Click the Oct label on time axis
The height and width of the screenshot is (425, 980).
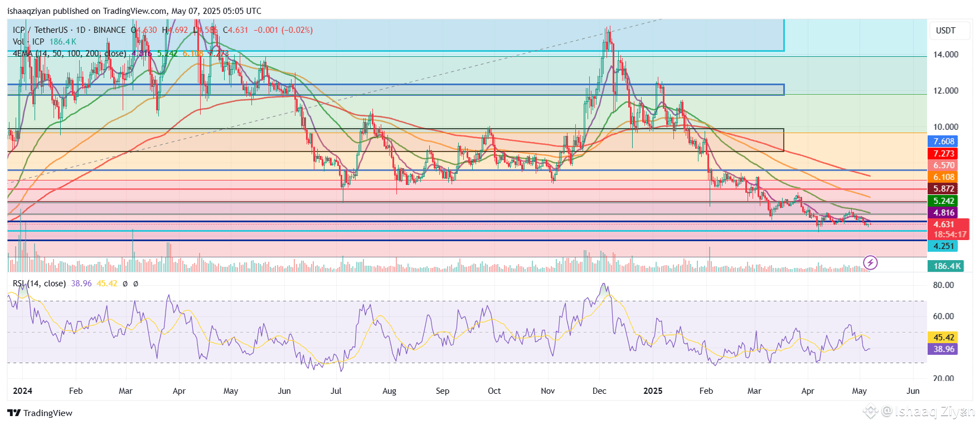click(x=494, y=391)
